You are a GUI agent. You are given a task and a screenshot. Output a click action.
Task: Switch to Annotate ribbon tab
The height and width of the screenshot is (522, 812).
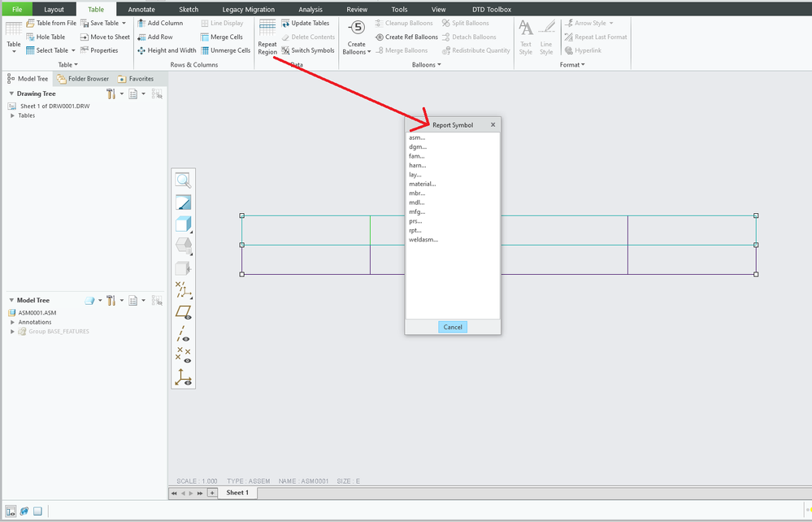(141, 9)
